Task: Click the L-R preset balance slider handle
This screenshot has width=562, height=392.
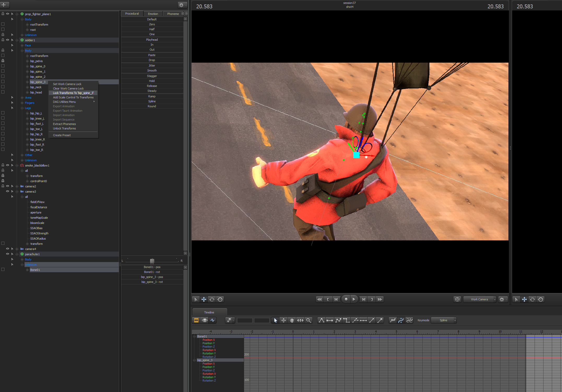Action: 152,261
